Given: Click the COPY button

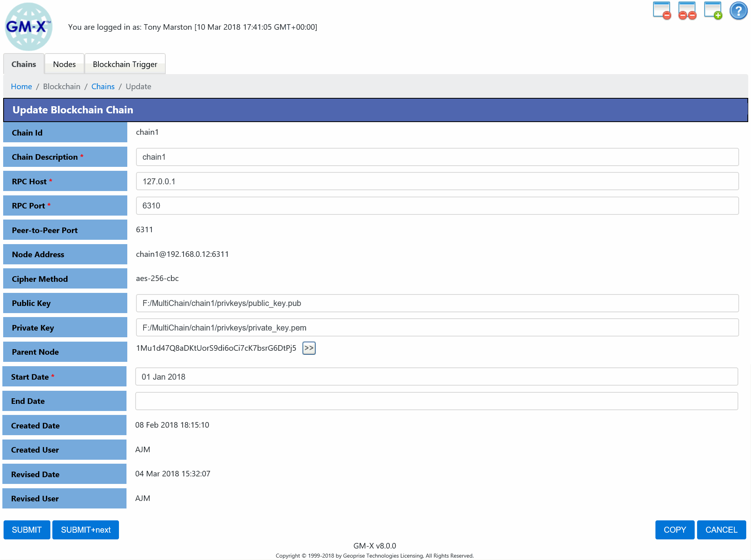Looking at the screenshot, I should pos(675,530).
